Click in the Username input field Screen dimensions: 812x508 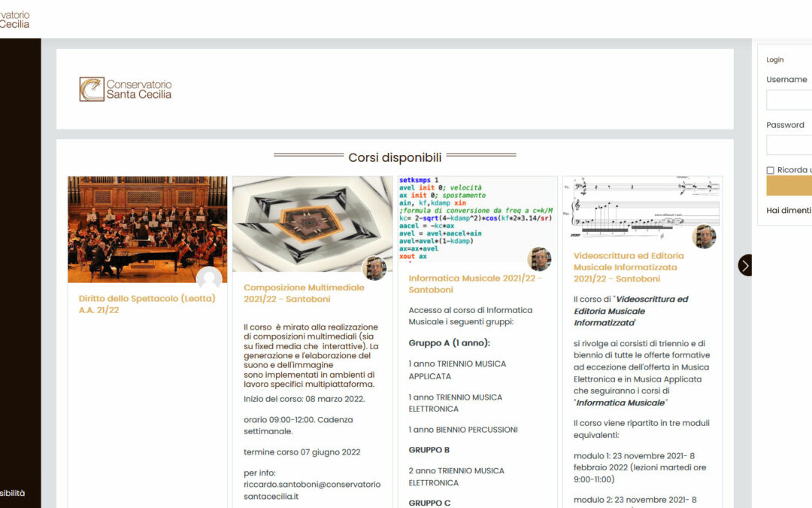point(789,100)
